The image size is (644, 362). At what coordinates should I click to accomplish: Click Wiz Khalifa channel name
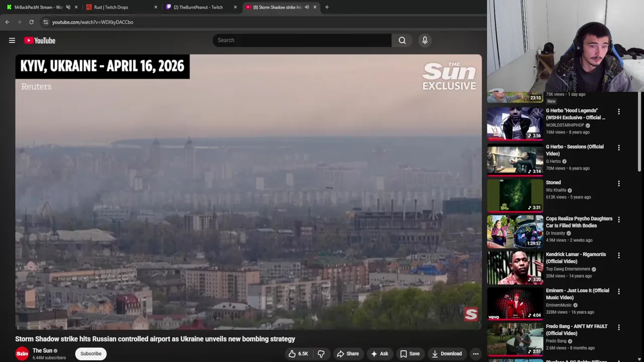point(556,190)
